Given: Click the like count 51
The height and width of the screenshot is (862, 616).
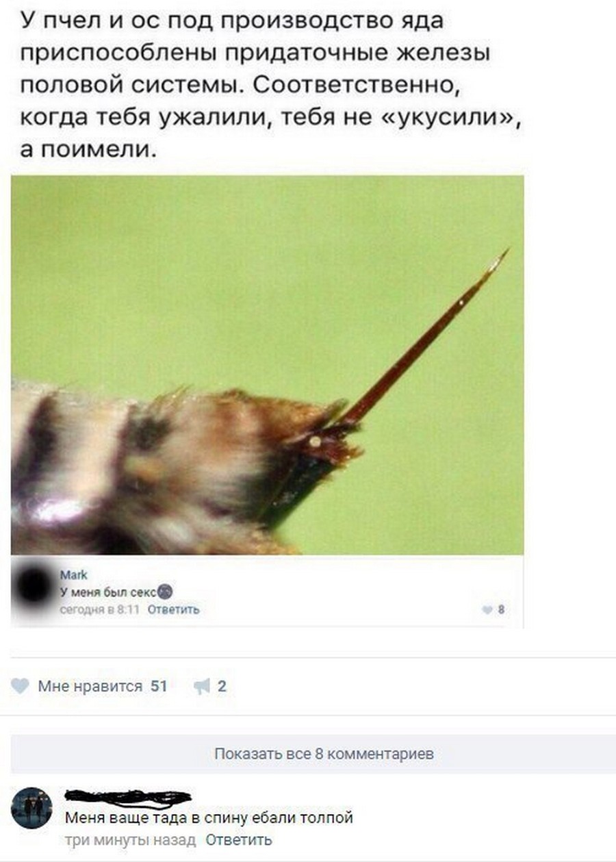Looking at the screenshot, I should 159,686.
